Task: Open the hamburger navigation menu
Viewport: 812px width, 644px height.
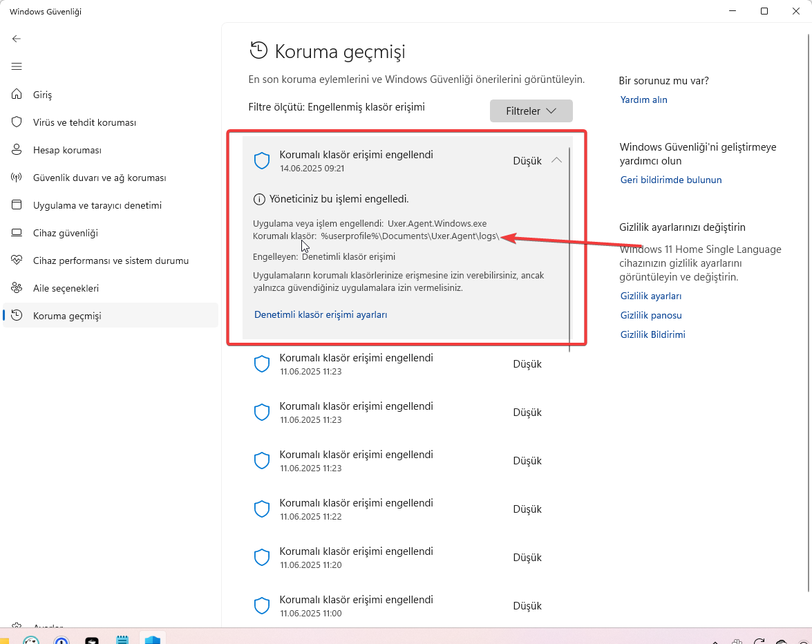Action: tap(17, 66)
